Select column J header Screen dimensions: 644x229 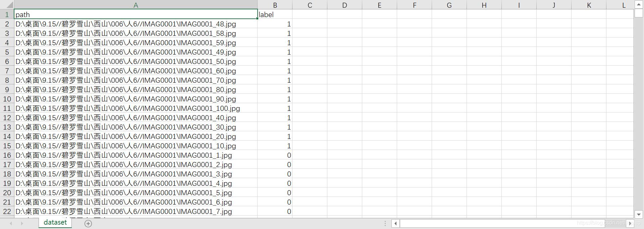554,5
